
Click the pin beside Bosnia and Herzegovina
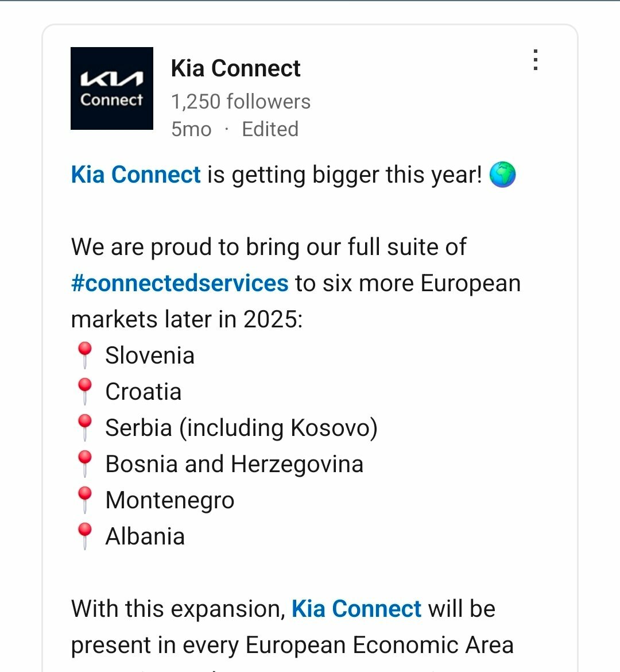click(84, 464)
